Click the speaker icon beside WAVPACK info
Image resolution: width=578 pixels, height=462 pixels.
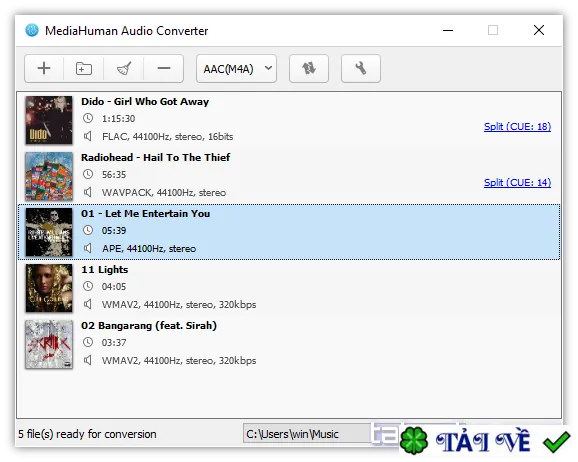pyautogui.click(x=87, y=192)
